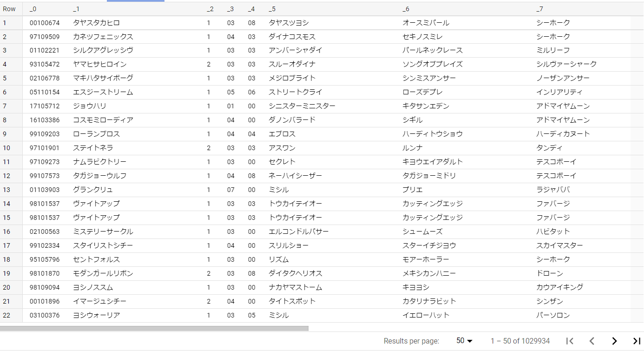
Task: Open the results per page dropdown
Action: click(x=464, y=341)
